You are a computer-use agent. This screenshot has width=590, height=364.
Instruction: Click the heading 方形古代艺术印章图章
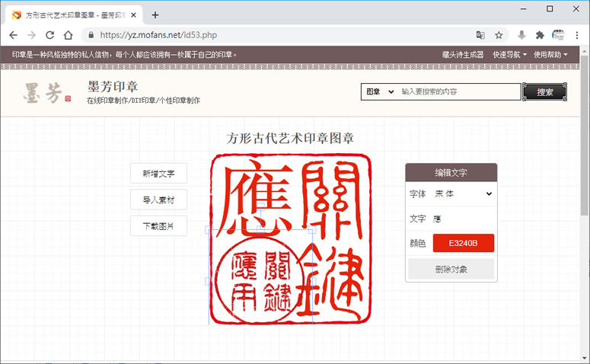click(x=290, y=138)
